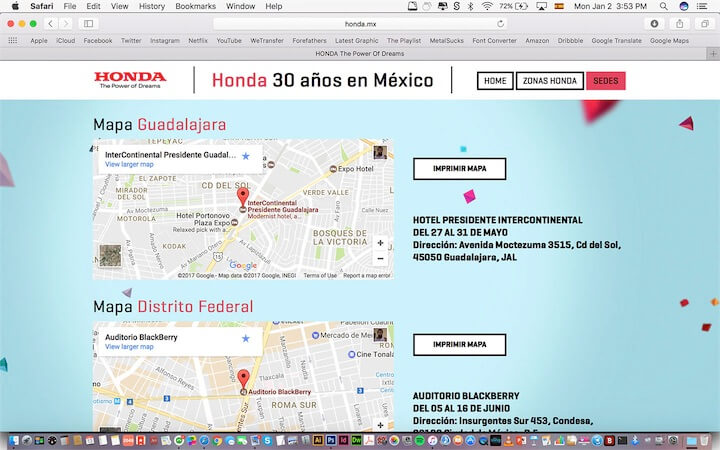Click the honda.mx address bar

(x=360, y=23)
